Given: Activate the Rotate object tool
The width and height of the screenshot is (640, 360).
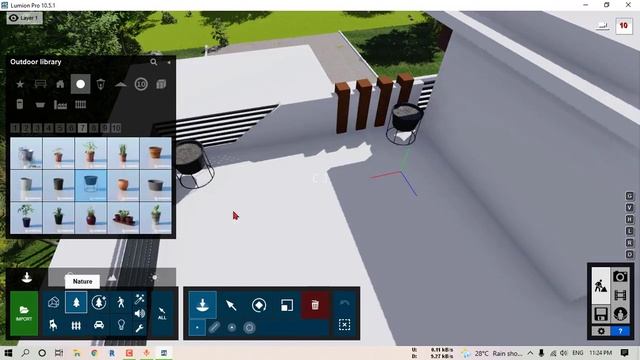Looking at the screenshot, I should tap(259, 305).
